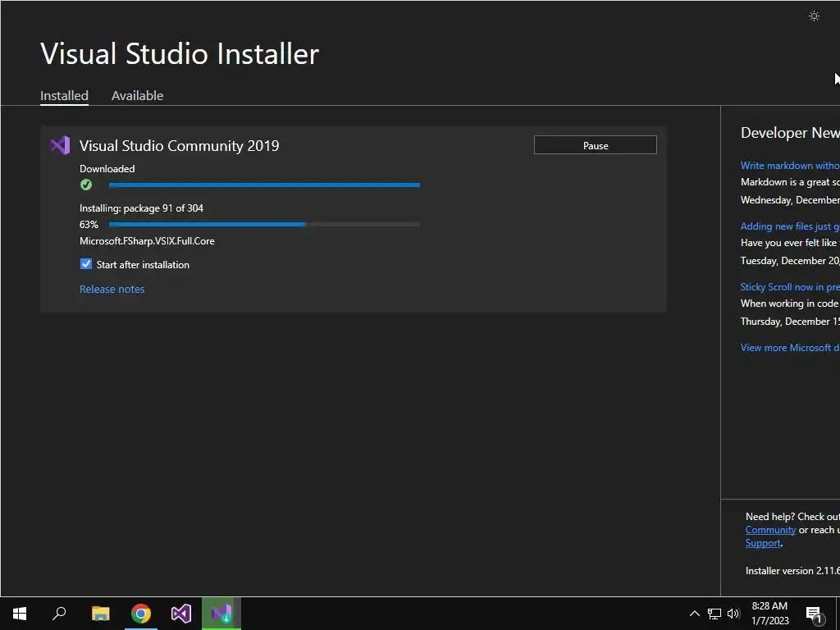Screen dimensions: 840x630
Task: Click the Installing package 91 of 304 text
Action: (x=141, y=208)
